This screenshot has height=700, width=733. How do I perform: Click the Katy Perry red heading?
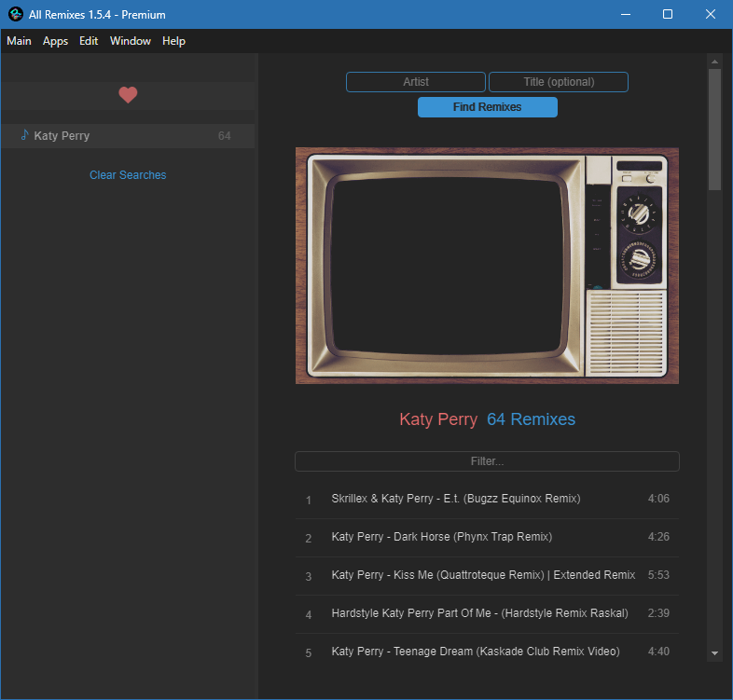tap(438, 419)
